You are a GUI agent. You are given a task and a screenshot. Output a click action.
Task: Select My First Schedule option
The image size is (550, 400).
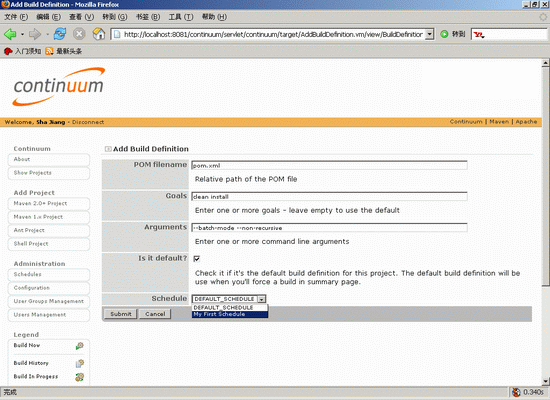click(x=230, y=314)
